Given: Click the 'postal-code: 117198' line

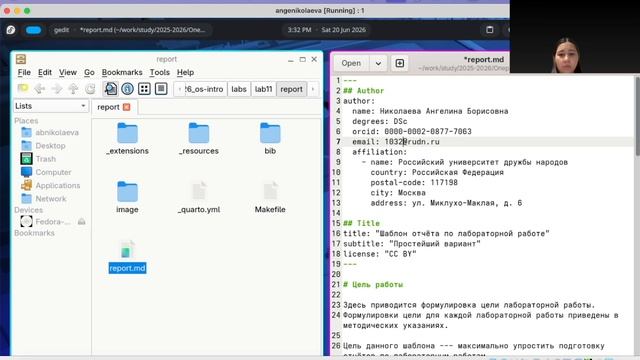Looking at the screenshot, I should (x=414, y=182).
